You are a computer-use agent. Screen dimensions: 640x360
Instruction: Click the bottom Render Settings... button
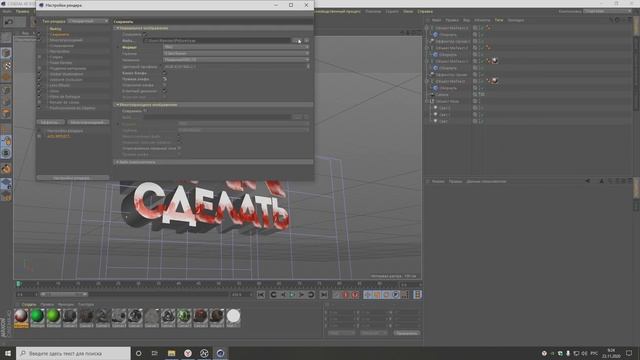pyautogui.click(x=73, y=178)
